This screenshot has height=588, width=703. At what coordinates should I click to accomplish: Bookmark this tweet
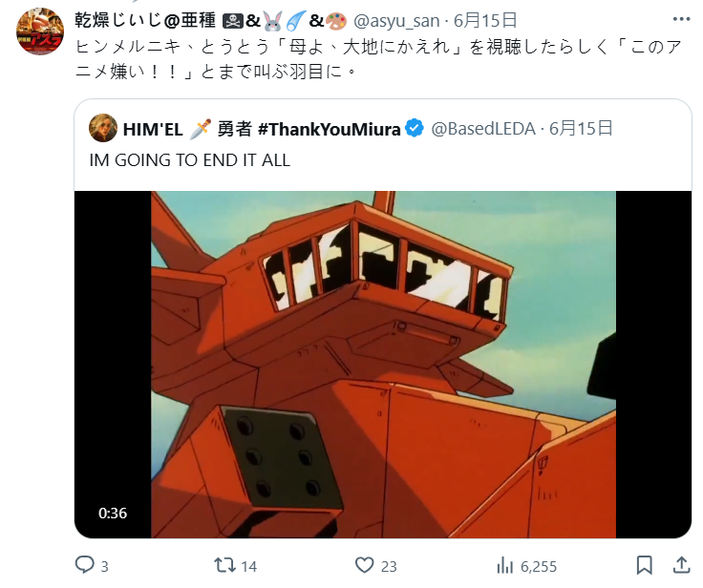point(645,565)
